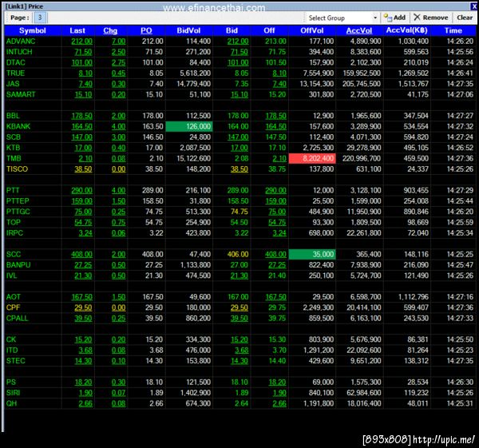This screenshot has width=479, height=448.
Task: Select the BANPU symbol
Action: coord(18,265)
